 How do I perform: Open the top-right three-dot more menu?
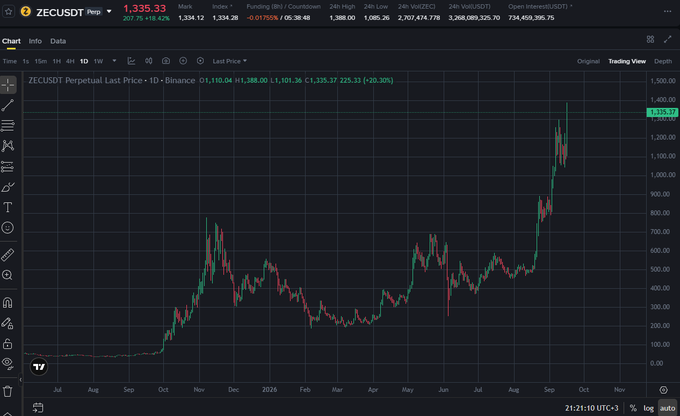tap(667, 12)
